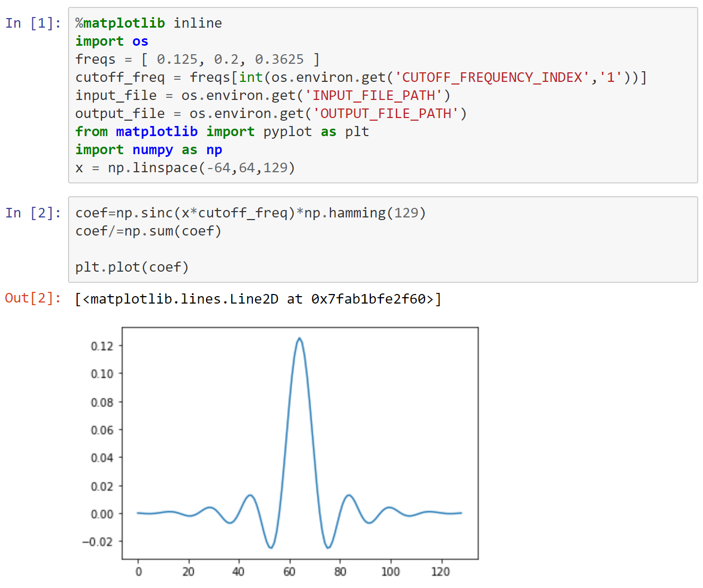Click the 'OUTPUT_FILE_PATH' string
The height and width of the screenshot is (588, 703).
pos(386,114)
